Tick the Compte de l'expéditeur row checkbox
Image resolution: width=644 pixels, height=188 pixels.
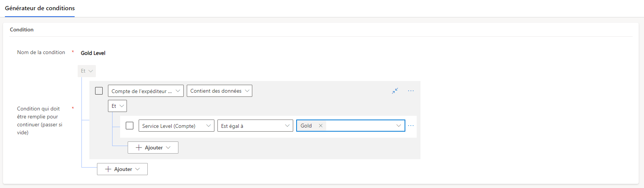[x=99, y=91]
